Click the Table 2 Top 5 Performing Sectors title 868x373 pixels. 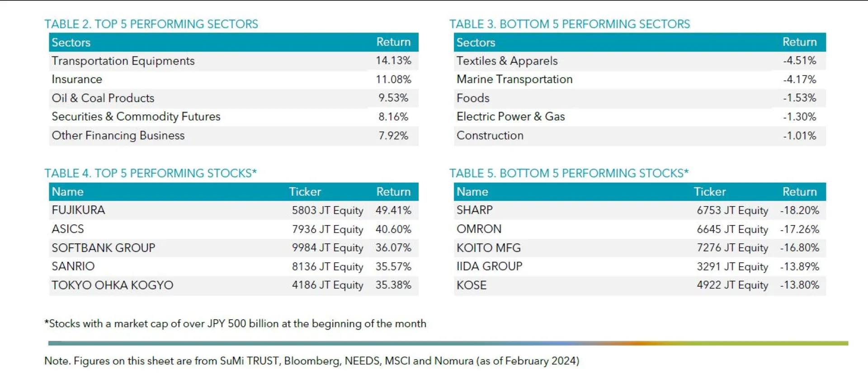[x=151, y=24]
